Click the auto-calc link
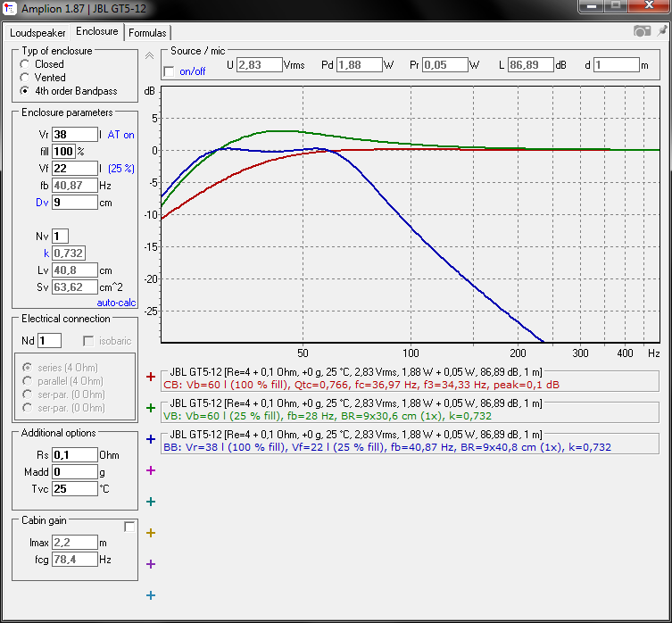Image resolution: width=672 pixels, height=623 pixels. pos(116,303)
